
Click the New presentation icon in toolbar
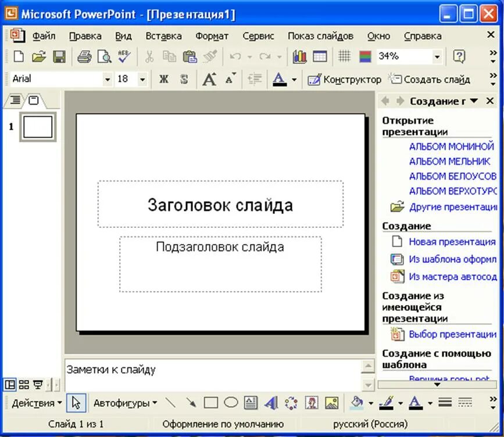(19, 56)
